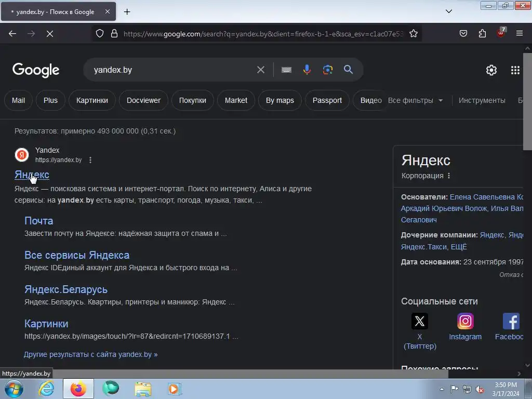Viewport: 532px width, 399px height.
Task: Open the Firefox hamburger menu
Action: click(520, 34)
